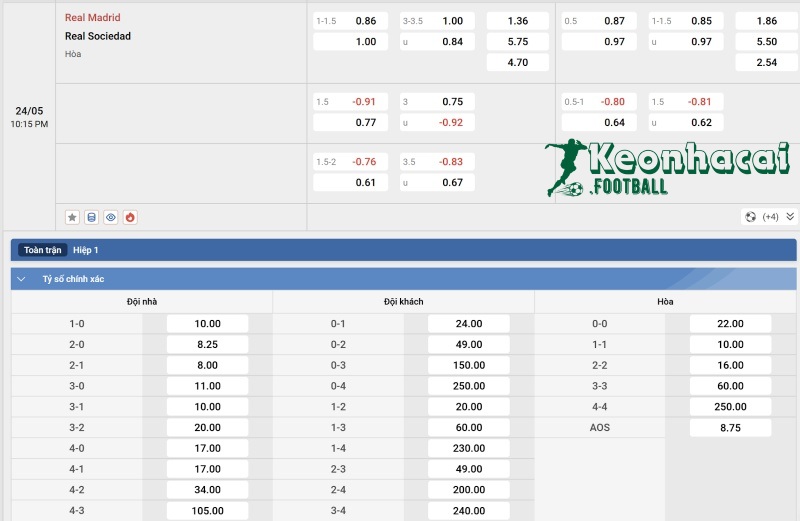This screenshot has width=800, height=521.
Task: Select 1-0 home score odds 10.00
Action: 207,324
